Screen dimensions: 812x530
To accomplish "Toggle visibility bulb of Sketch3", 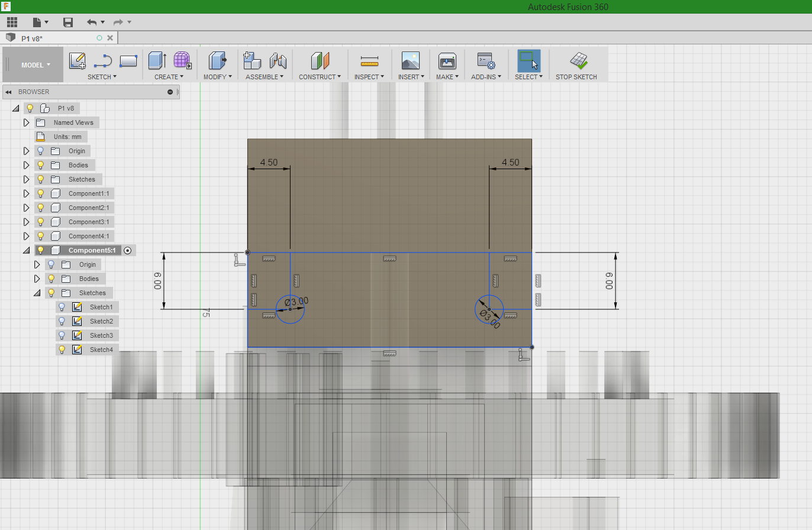I will pos(62,335).
